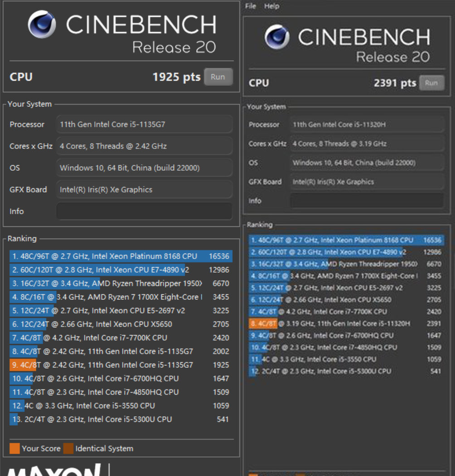Select the i7-7700K row in left ranking

tap(121, 338)
